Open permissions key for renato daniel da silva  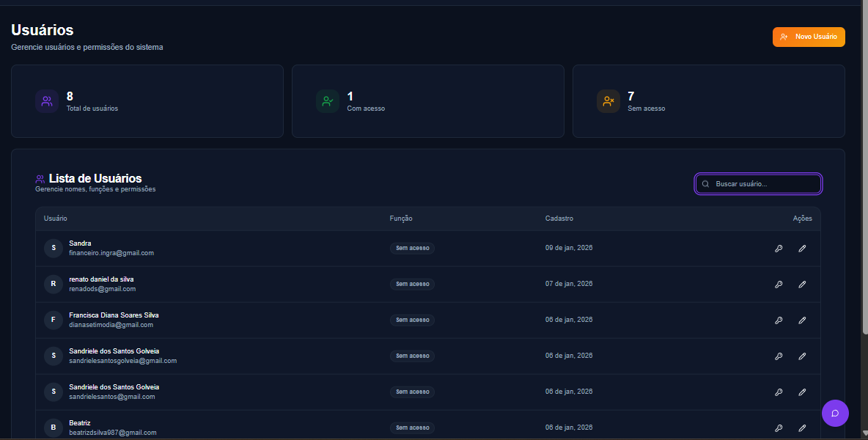click(x=779, y=285)
